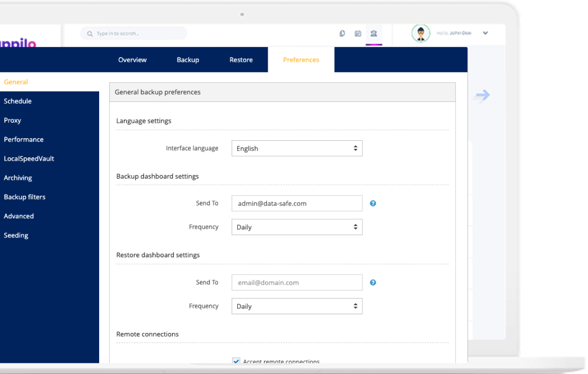Click the calendar icon in top header
The height and width of the screenshot is (374, 588).
point(358,34)
